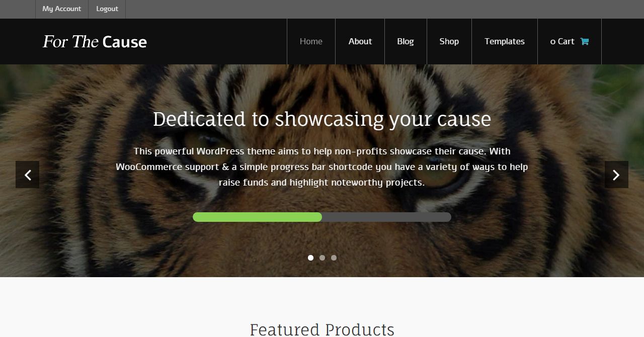Select the first slider pagination dot

click(310, 258)
